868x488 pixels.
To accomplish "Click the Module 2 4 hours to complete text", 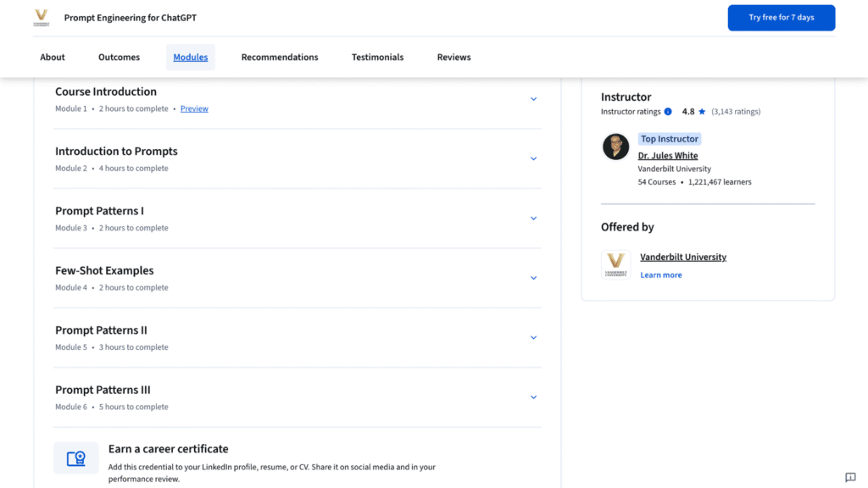I will (111, 169).
